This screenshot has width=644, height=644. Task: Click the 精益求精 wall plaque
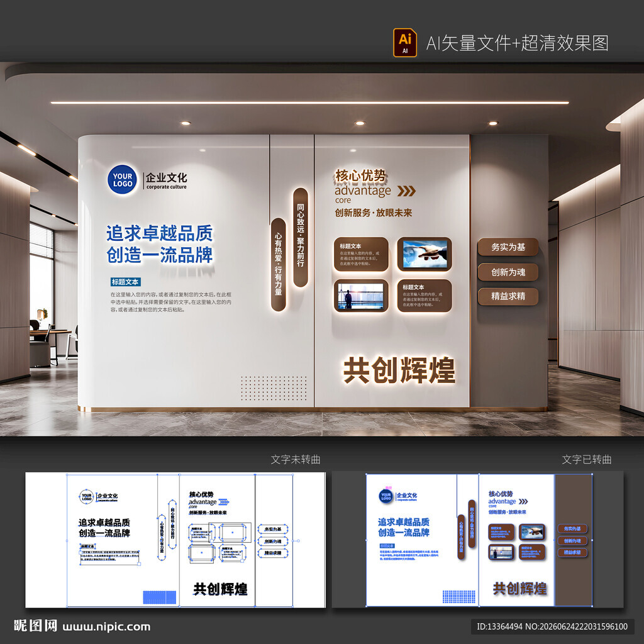508,296
